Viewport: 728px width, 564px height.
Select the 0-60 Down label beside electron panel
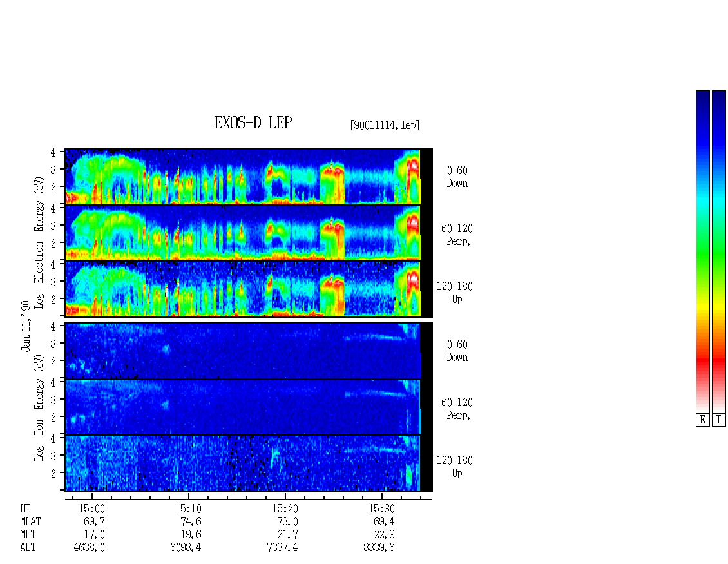coord(457,177)
